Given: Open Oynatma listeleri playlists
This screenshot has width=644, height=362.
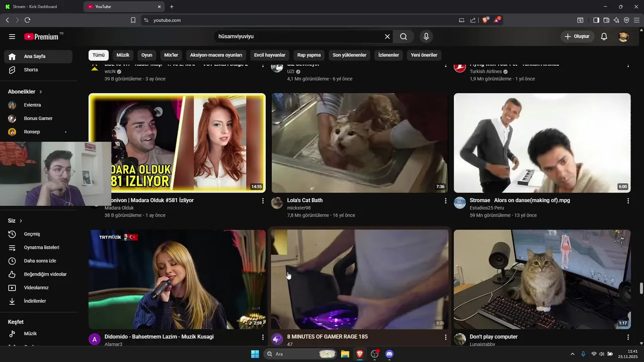Looking at the screenshot, I should click(x=38, y=247).
